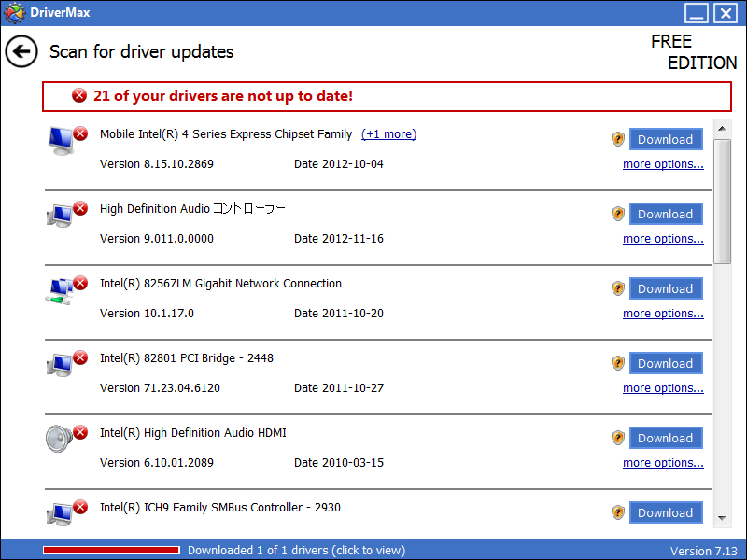Click the red download progress bar

click(111, 551)
